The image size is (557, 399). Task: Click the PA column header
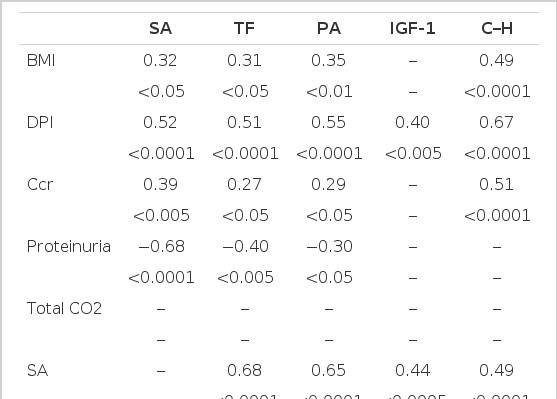point(329,28)
